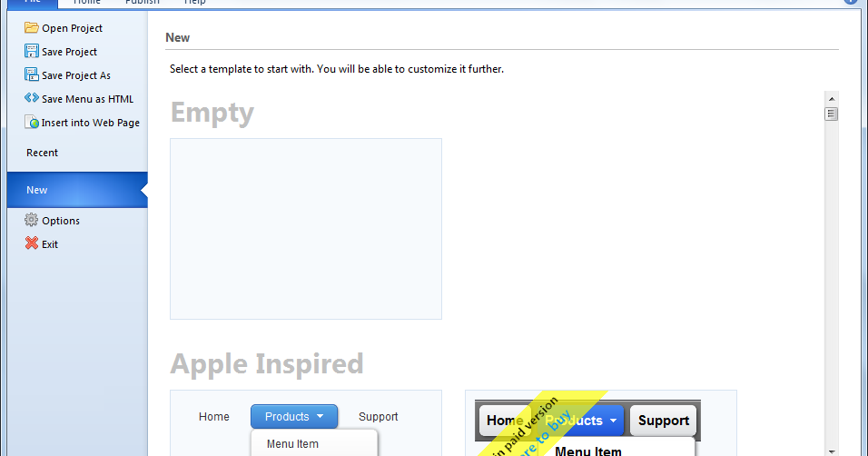
Task: Select the paid Apple Inspired template thumbnail
Action: [x=601, y=423]
